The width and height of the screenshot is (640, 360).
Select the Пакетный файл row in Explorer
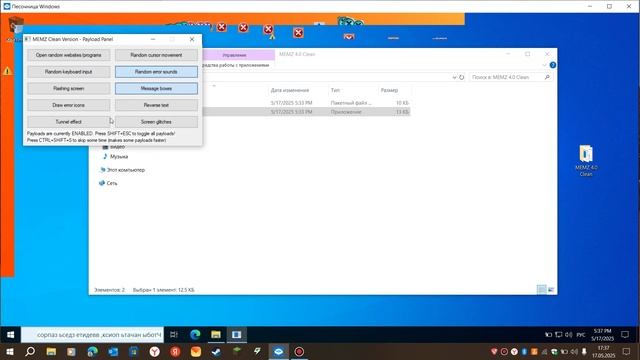306,103
